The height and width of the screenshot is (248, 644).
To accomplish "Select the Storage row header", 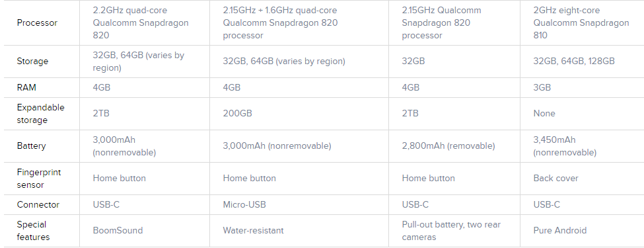I will pyautogui.click(x=32, y=62).
